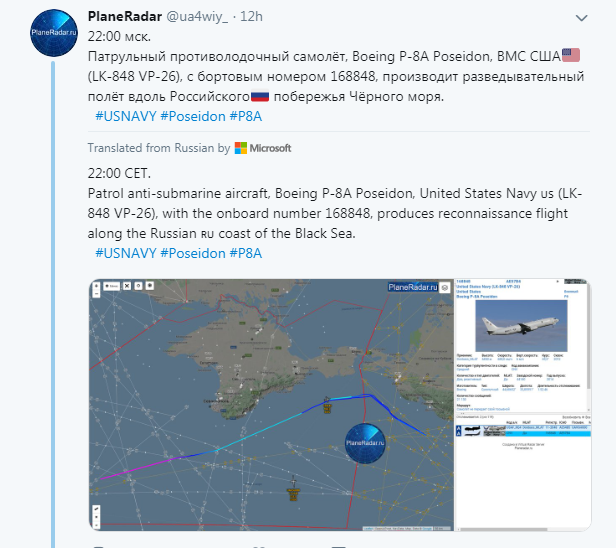Click the map settings icon by PlaneRadar.ru
Screen dimensions: 616x548
[x=445, y=287]
